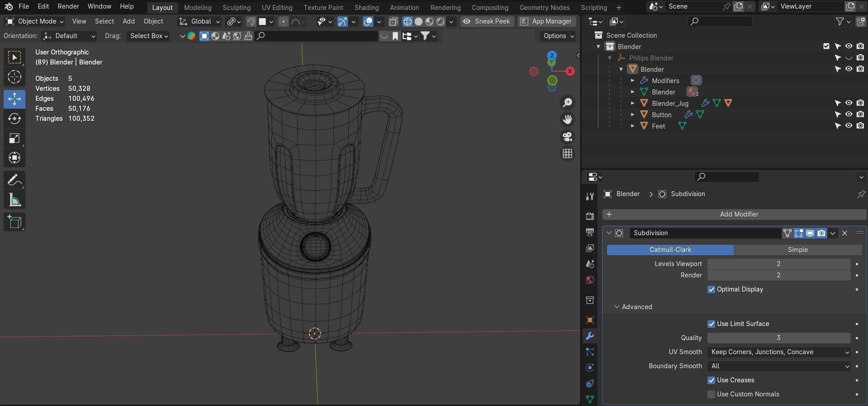Toggle Blender collection exclude checkbox
This screenshot has width=868, height=406.
click(826, 46)
